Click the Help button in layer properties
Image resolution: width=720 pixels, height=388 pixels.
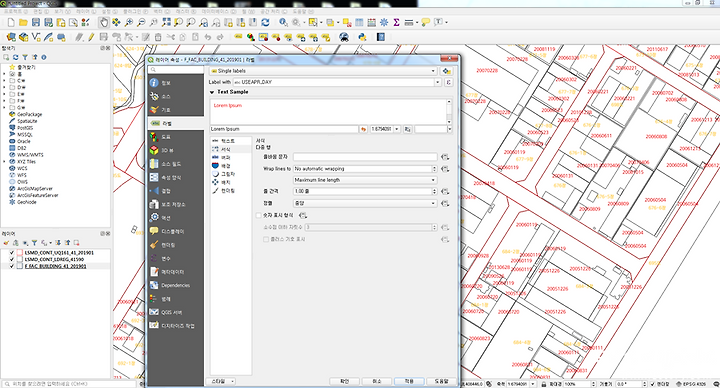441,381
